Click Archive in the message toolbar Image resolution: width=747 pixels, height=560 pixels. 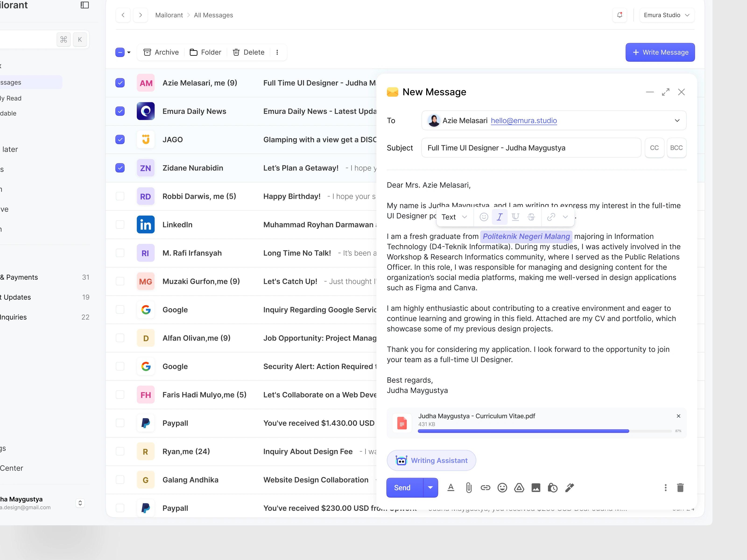(x=161, y=52)
